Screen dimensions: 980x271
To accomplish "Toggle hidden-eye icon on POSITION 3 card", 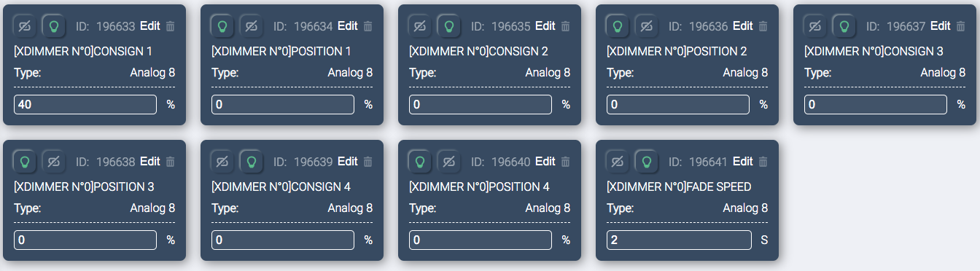I will [53, 162].
